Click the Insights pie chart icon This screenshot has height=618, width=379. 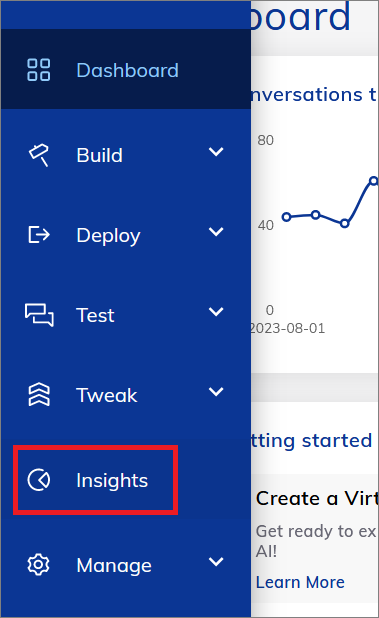pos(39,480)
